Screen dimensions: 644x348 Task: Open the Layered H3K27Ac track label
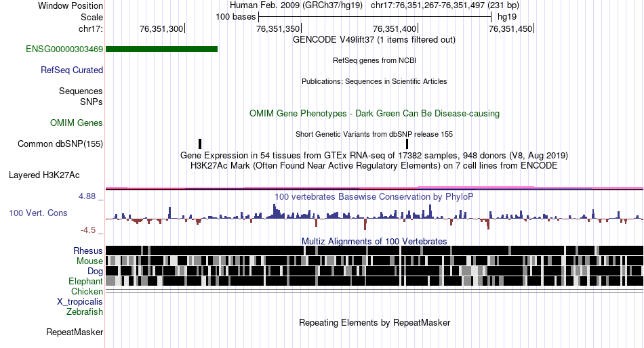(x=44, y=175)
